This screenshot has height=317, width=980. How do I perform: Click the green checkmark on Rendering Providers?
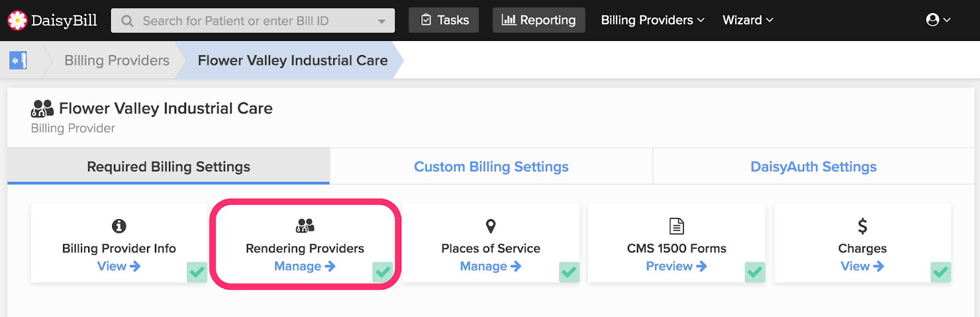pos(383,272)
